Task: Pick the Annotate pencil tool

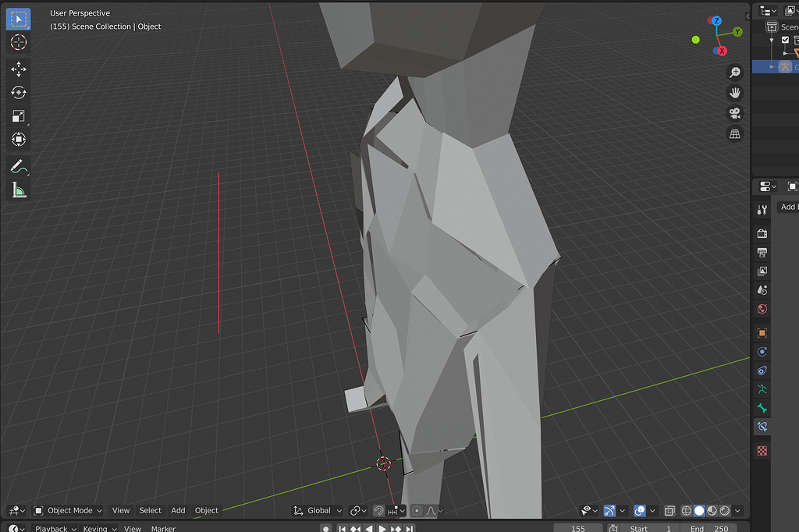Action: (19, 167)
